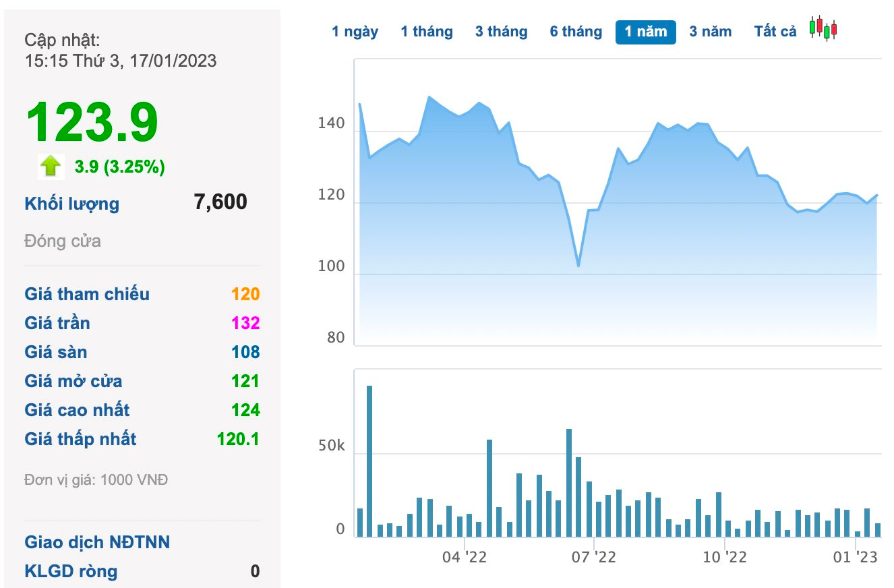Click the change value '3.9 (3.25%)'
The width and height of the screenshot is (894, 588).
(120, 167)
